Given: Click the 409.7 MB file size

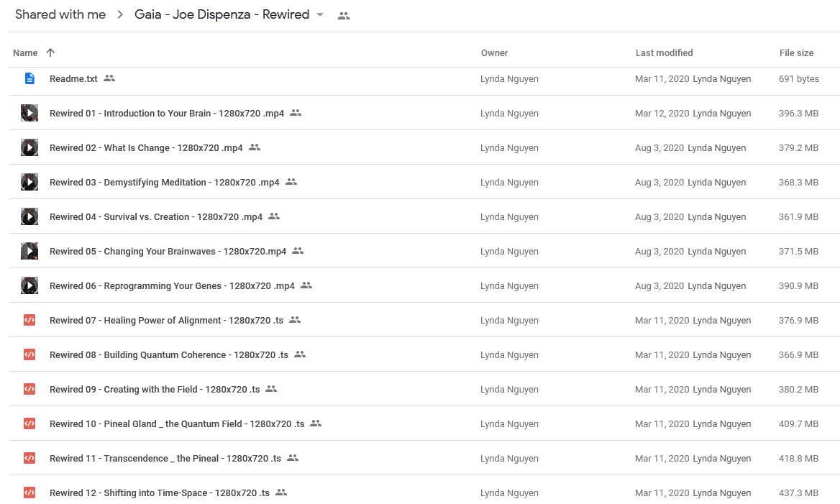Looking at the screenshot, I should tap(798, 424).
